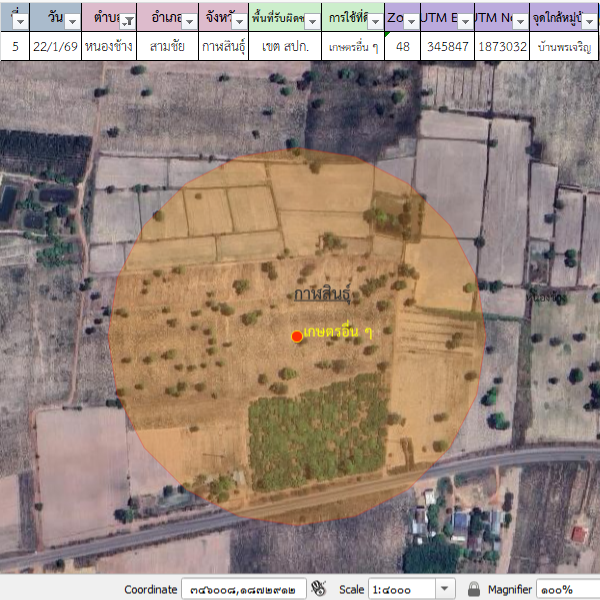Click the lock scale padlock icon
Image resolution: width=600 pixels, height=600 pixels.
[474, 589]
